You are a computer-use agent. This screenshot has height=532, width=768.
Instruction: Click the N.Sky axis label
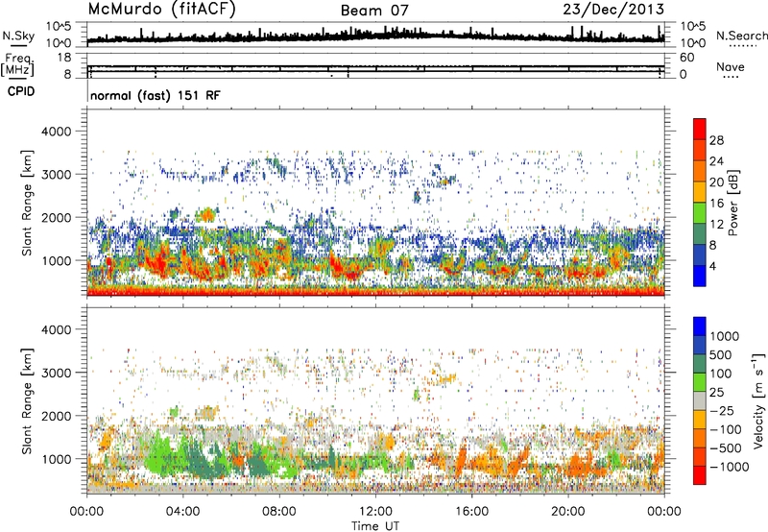tap(18, 36)
